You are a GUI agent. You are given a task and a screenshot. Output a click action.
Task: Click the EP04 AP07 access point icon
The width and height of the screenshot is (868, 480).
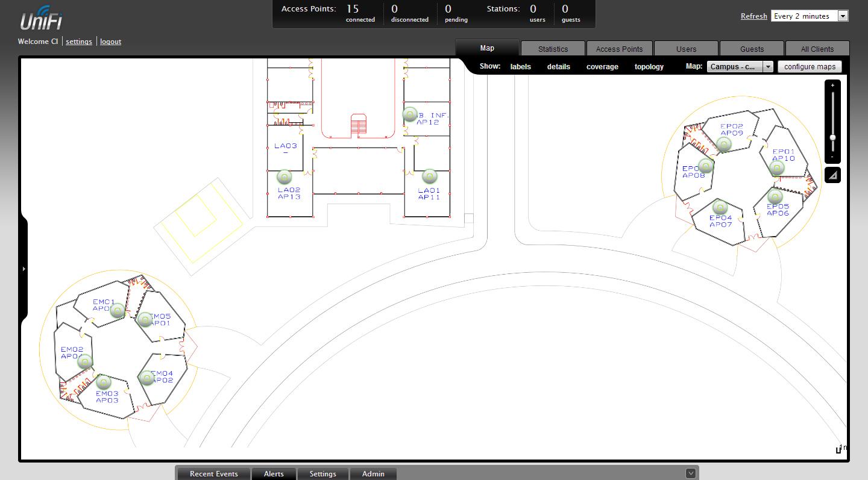[720, 208]
